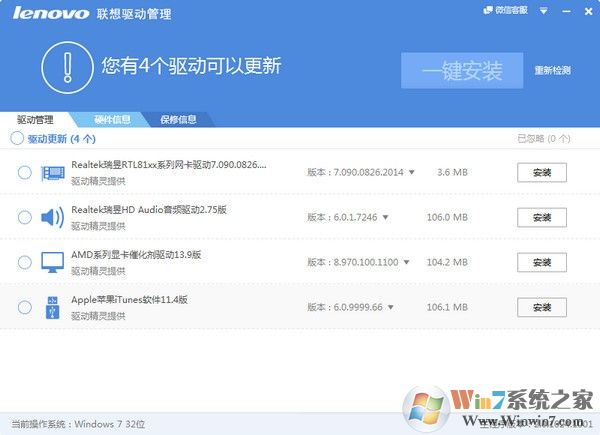Click 驱动精灵提供 under the AMD driver
The height and width of the screenshot is (435, 600).
(x=98, y=271)
